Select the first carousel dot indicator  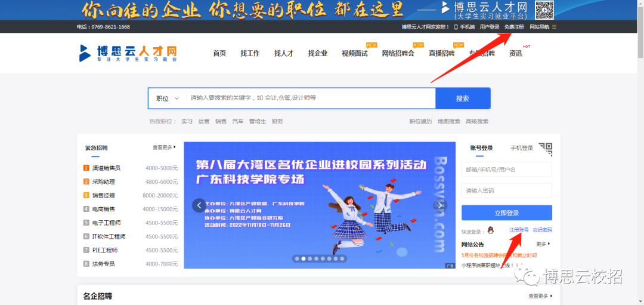point(297,258)
